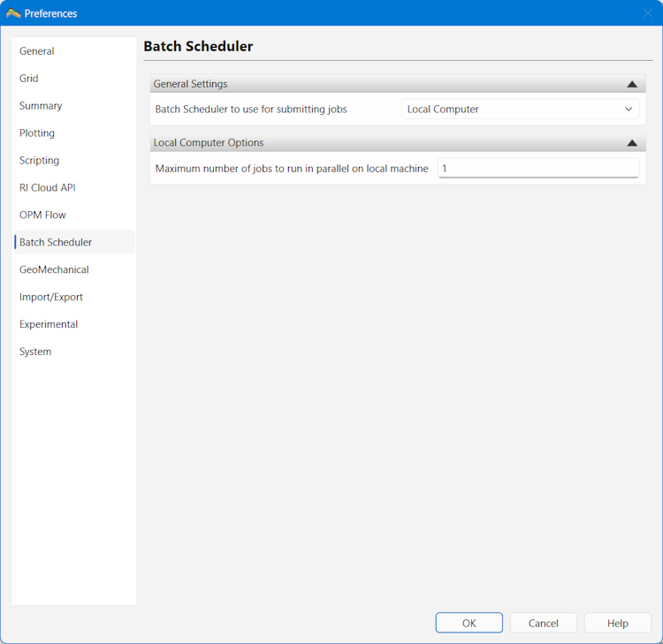Go to the Plotting preferences
The width and height of the screenshot is (663, 644).
[x=74, y=133]
